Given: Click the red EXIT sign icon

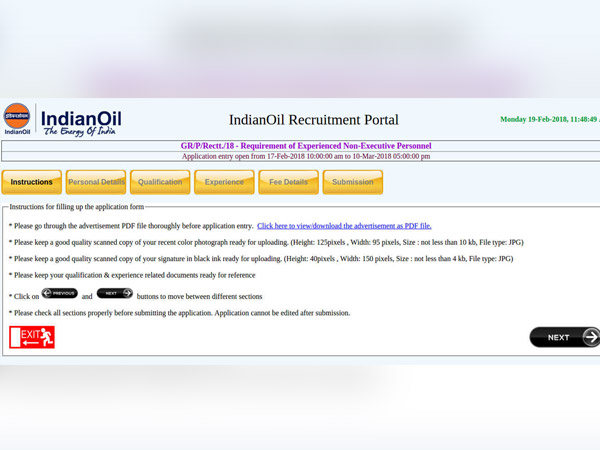Looking at the screenshot, I should point(32,337).
